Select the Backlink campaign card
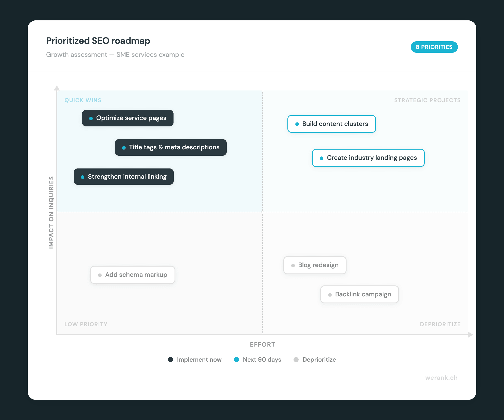The width and height of the screenshot is (504, 420). [359, 294]
